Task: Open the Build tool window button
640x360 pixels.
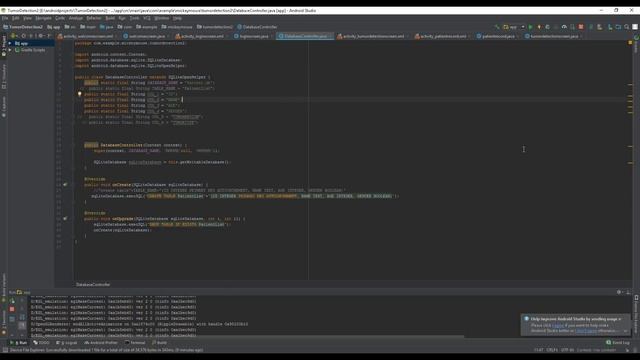Action: (160, 343)
